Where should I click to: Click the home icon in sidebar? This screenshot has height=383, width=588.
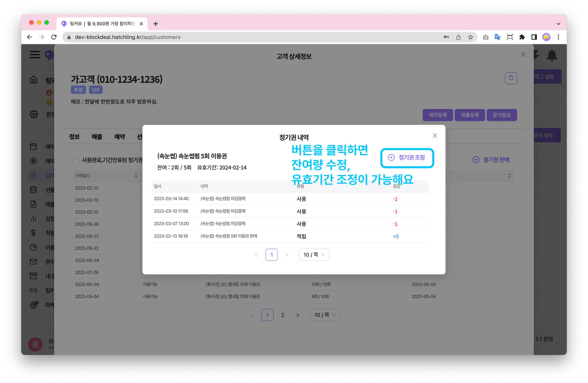[34, 79]
